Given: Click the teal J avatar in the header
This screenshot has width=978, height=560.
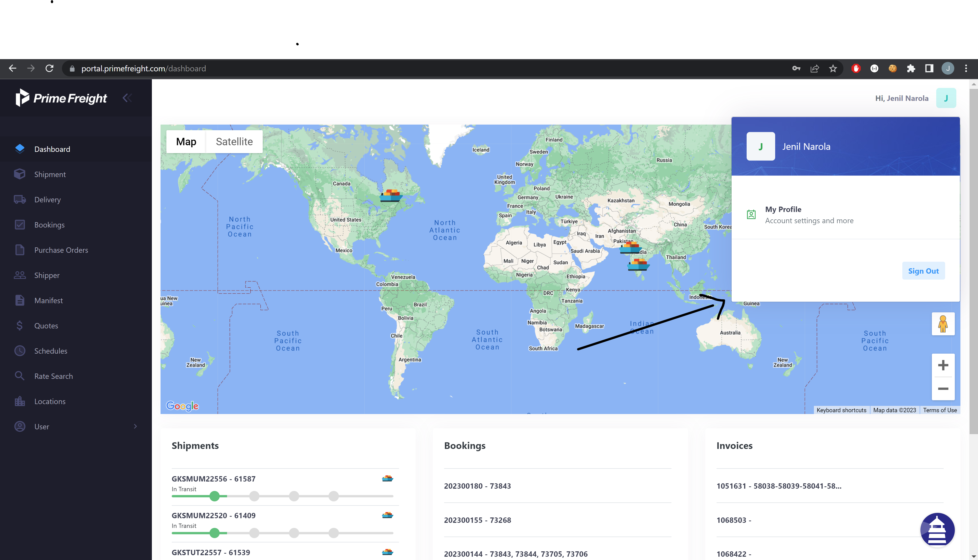Looking at the screenshot, I should (946, 98).
